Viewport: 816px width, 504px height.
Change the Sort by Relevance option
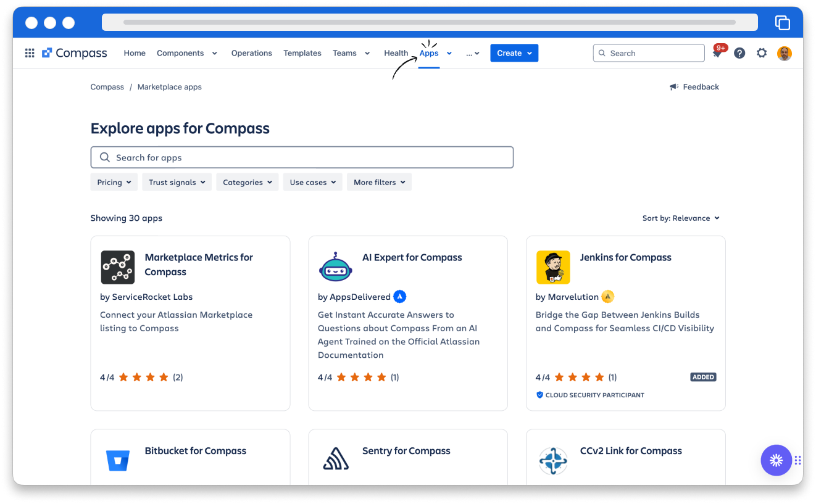click(681, 218)
